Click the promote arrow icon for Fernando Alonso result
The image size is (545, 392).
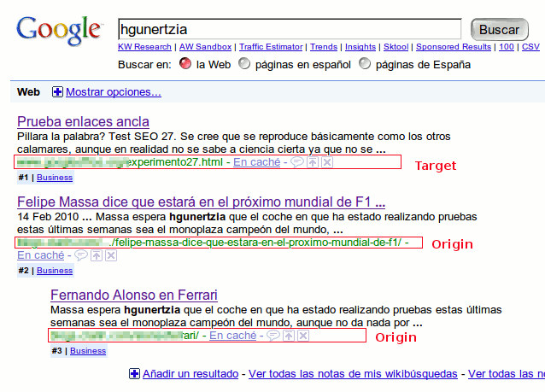(x=289, y=336)
